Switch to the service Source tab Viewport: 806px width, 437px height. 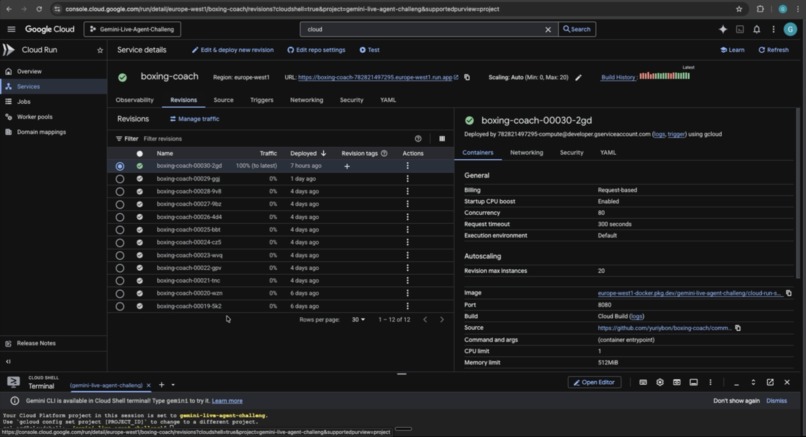click(223, 100)
